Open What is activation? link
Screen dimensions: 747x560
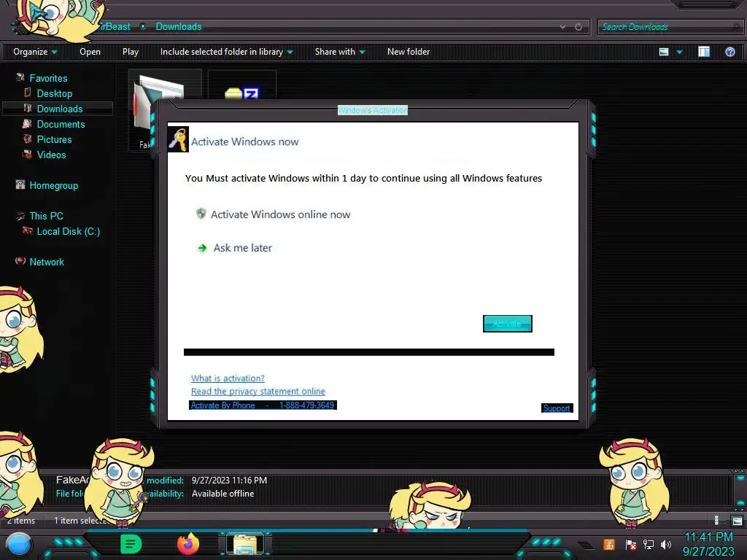(228, 378)
